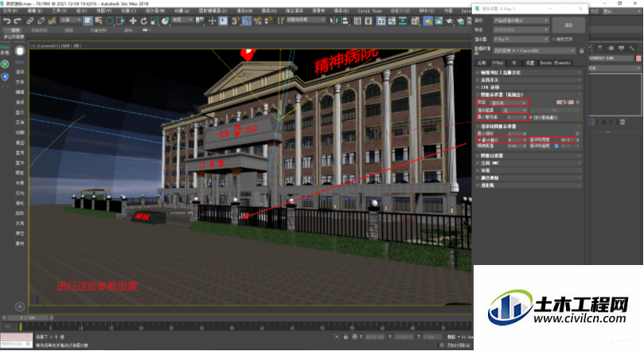Screen dimensions: 644x351
Task: Activate the Select and Scale tool
Action: tap(154, 21)
